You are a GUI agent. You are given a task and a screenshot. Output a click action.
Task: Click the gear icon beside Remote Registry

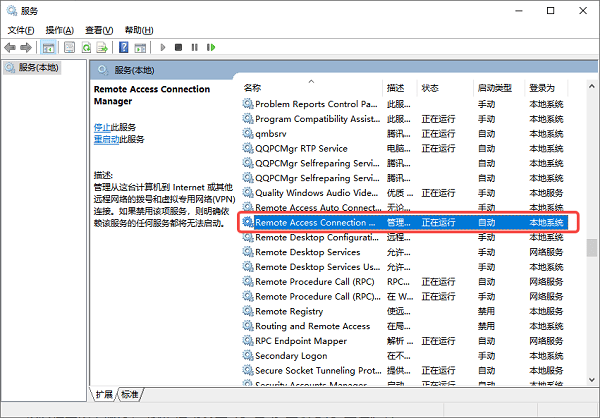tap(248, 311)
